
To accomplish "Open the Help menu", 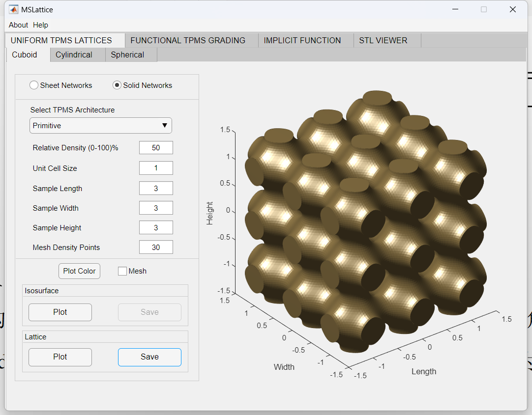I will [40, 25].
